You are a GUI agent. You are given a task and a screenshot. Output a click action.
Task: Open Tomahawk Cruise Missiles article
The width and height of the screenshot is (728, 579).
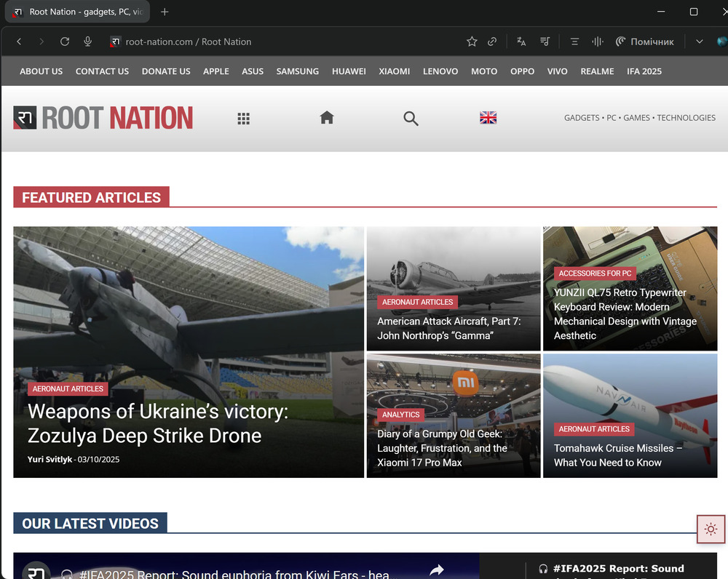pyautogui.click(x=618, y=455)
